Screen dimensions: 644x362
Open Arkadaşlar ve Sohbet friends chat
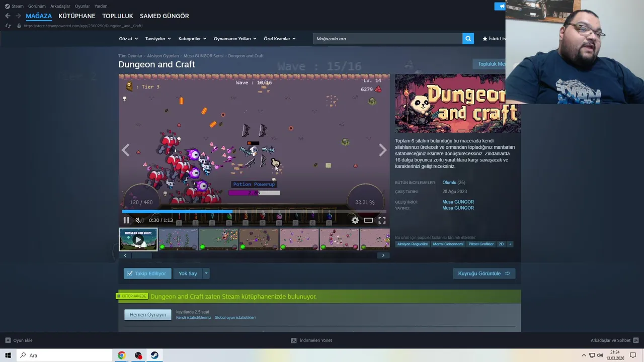coord(615,340)
